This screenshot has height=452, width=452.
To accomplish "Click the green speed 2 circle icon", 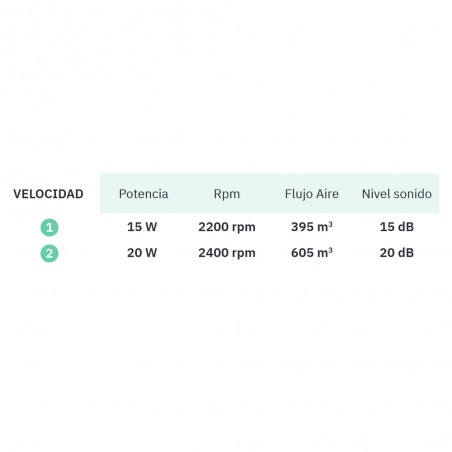I will click(x=49, y=253).
